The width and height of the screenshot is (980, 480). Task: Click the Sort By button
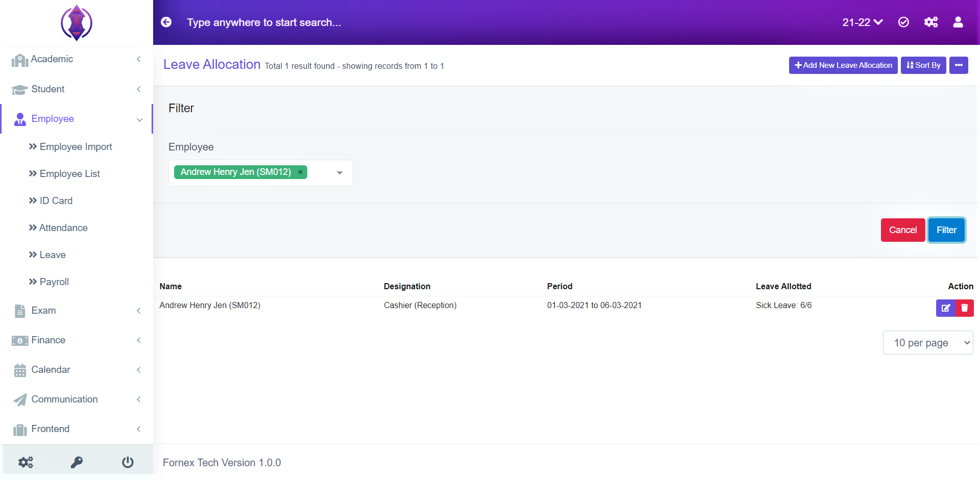923,65
